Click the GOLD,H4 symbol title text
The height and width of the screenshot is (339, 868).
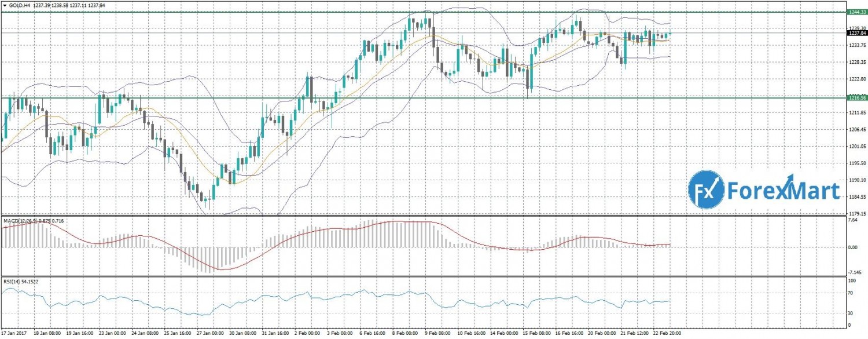pos(20,5)
